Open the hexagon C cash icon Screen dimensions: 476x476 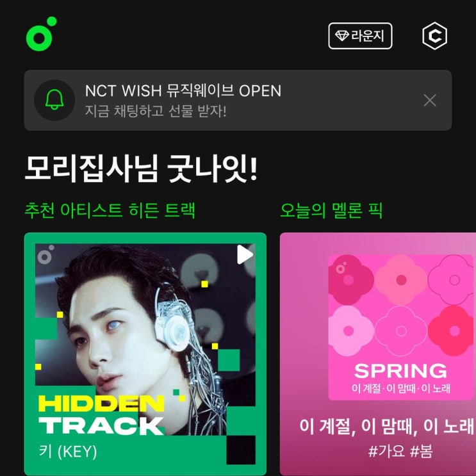click(x=434, y=36)
